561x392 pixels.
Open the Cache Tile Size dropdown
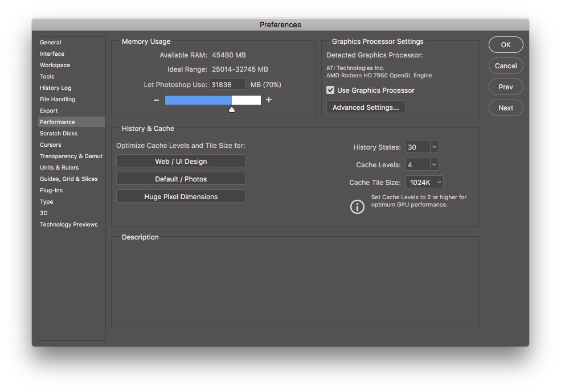coord(424,182)
